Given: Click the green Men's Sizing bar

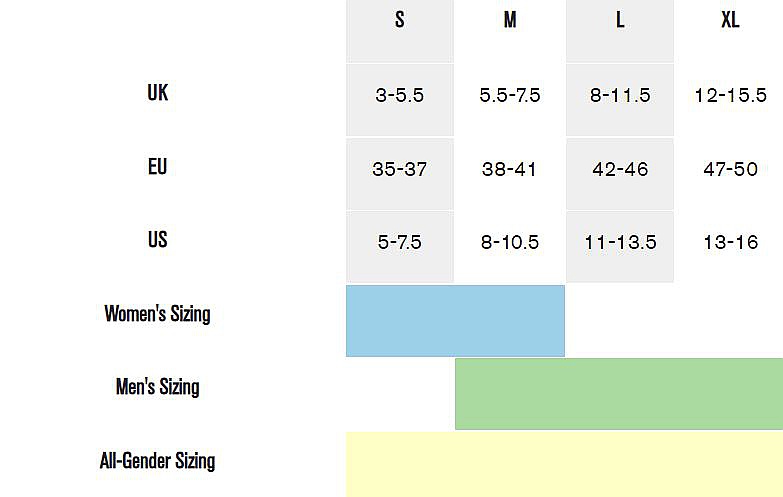Looking at the screenshot, I should click(618, 394).
